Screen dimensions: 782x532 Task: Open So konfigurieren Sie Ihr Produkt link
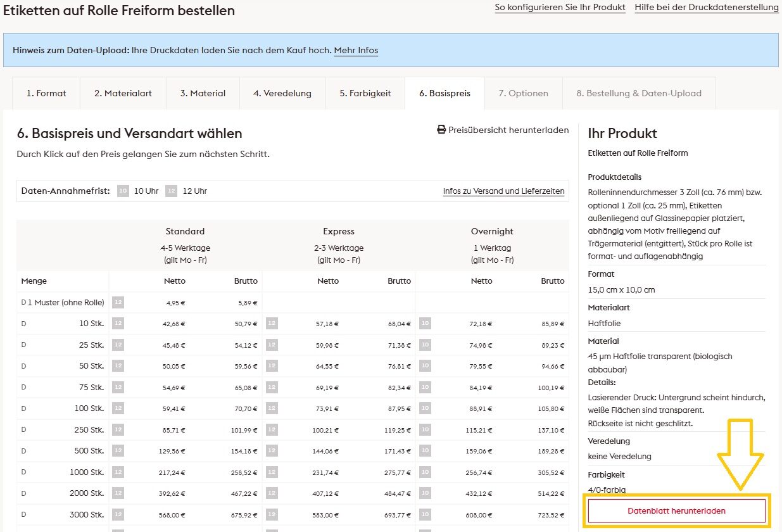[560, 8]
